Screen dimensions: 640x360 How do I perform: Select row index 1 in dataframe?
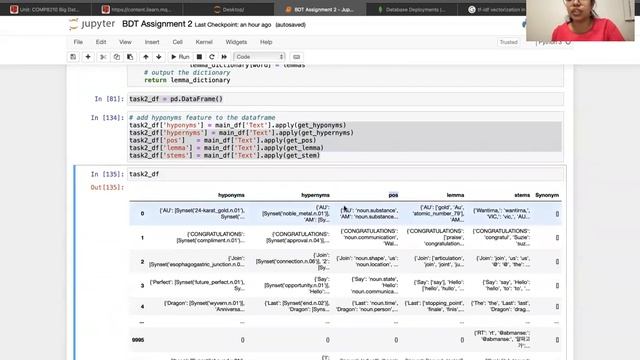tap(142, 238)
